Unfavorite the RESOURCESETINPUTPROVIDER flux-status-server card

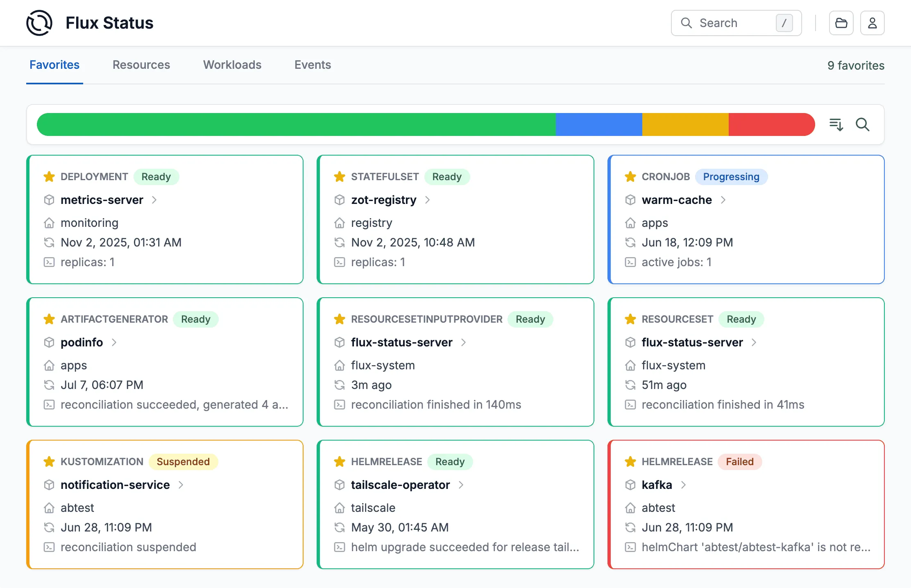pos(340,319)
